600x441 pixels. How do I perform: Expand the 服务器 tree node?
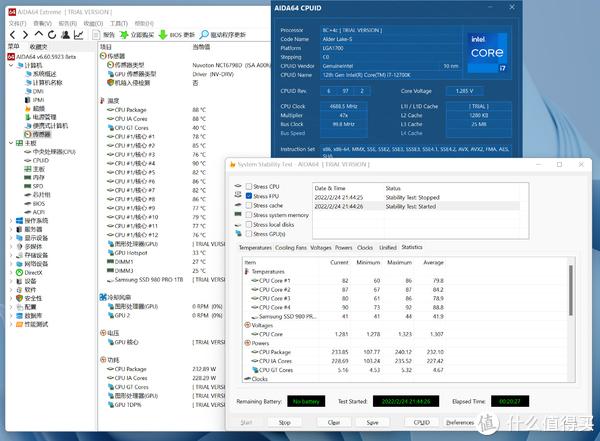coord(11,229)
